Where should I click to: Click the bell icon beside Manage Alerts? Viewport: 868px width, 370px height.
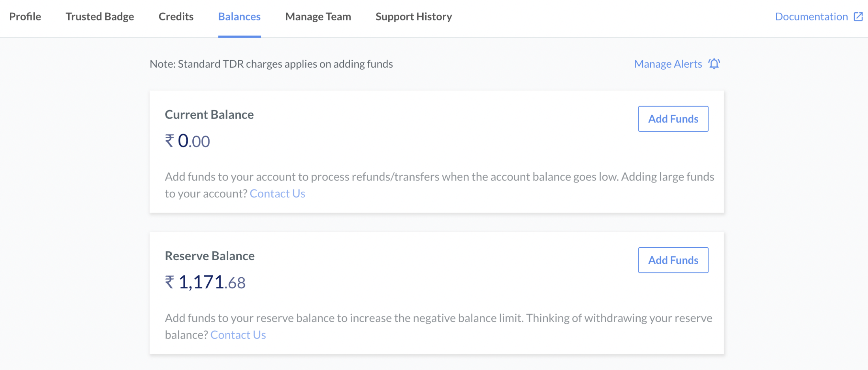714,64
